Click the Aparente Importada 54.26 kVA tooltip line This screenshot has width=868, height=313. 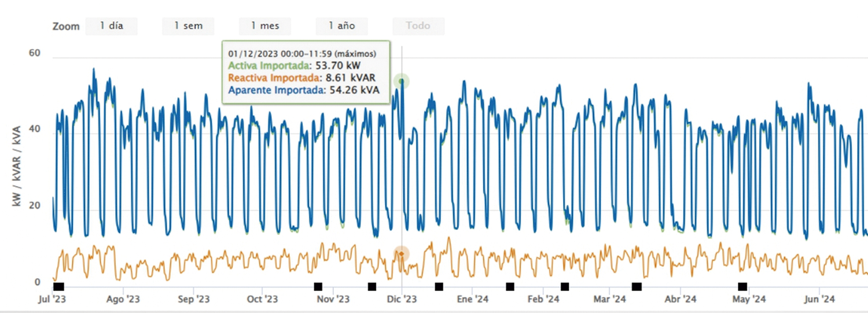(x=304, y=90)
